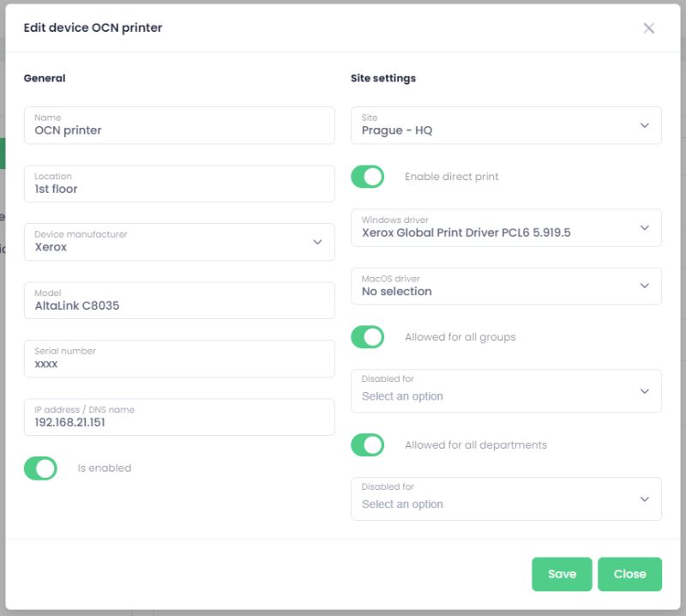Turn off Allowed for all departments
Viewport: 686px width, 616px height.
(368, 445)
